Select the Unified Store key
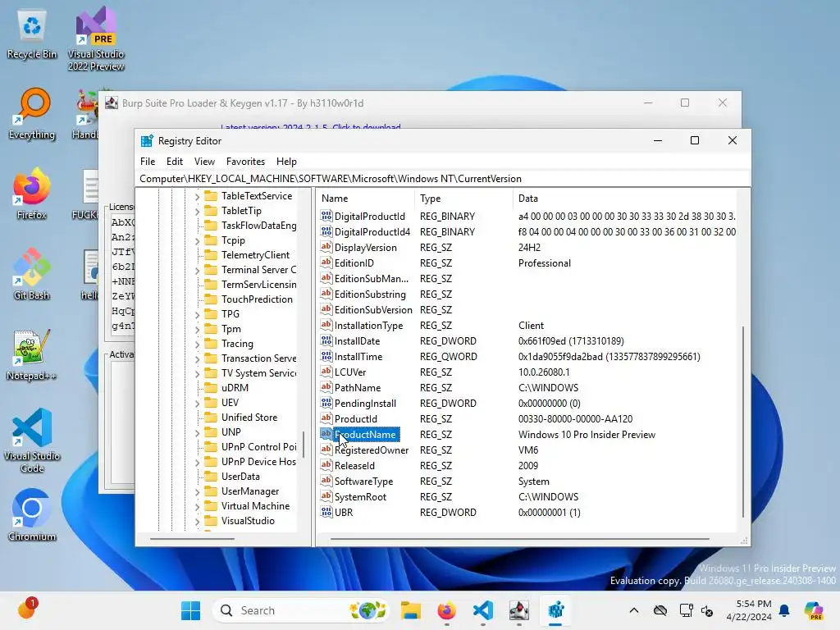 (249, 418)
